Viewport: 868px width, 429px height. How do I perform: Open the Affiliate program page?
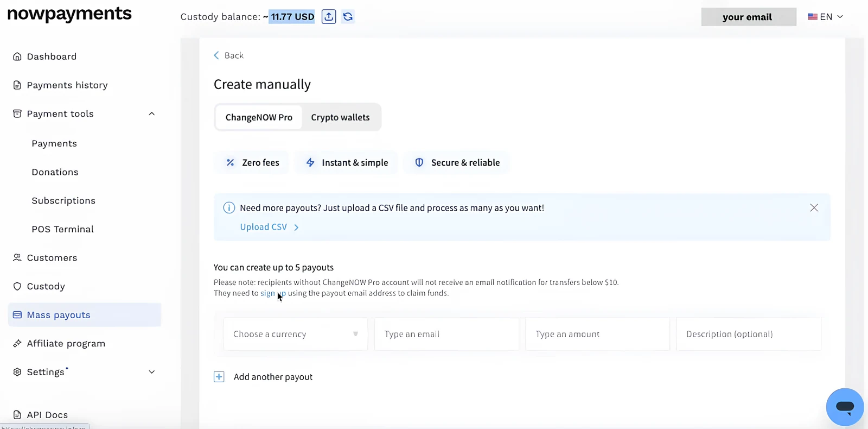click(66, 344)
